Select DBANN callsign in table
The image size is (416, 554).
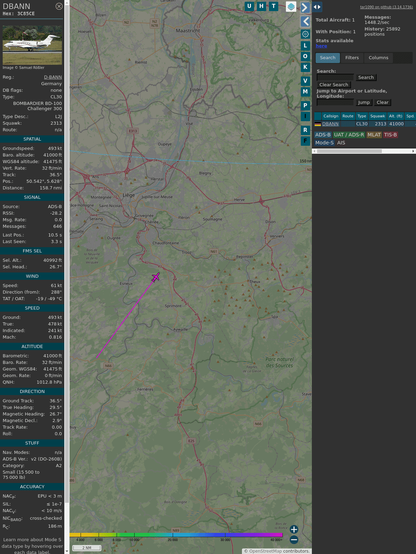[330, 124]
